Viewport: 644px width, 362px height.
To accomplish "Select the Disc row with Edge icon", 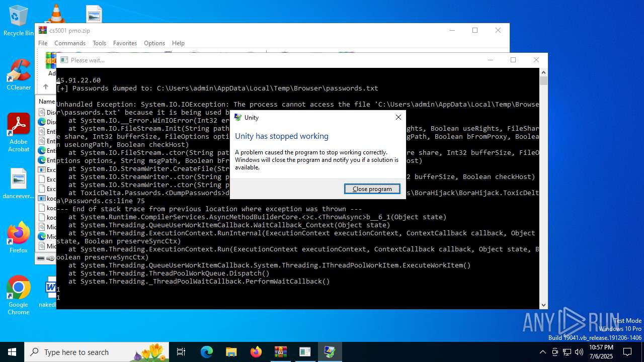I will [47, 122].
